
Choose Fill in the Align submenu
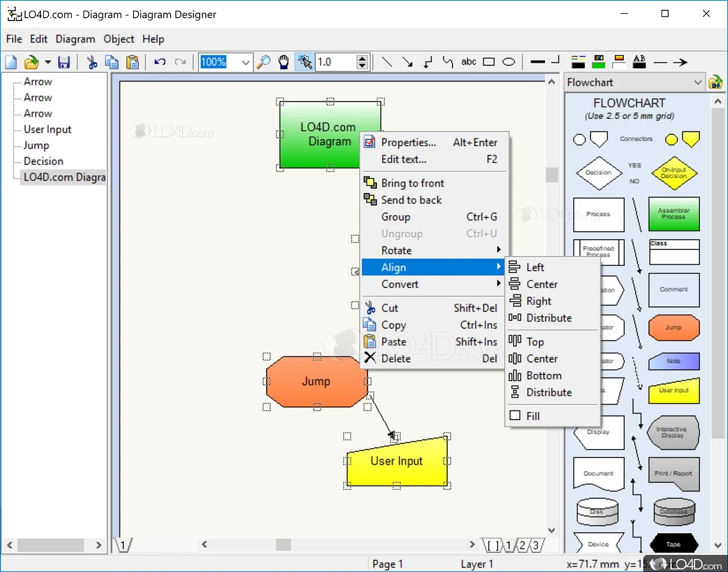(x=553, y=416)
